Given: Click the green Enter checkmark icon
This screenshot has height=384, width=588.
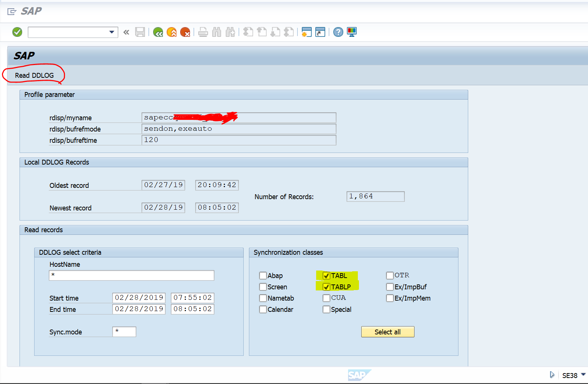Looking at the screenshot, I should [x=17, y=32].
